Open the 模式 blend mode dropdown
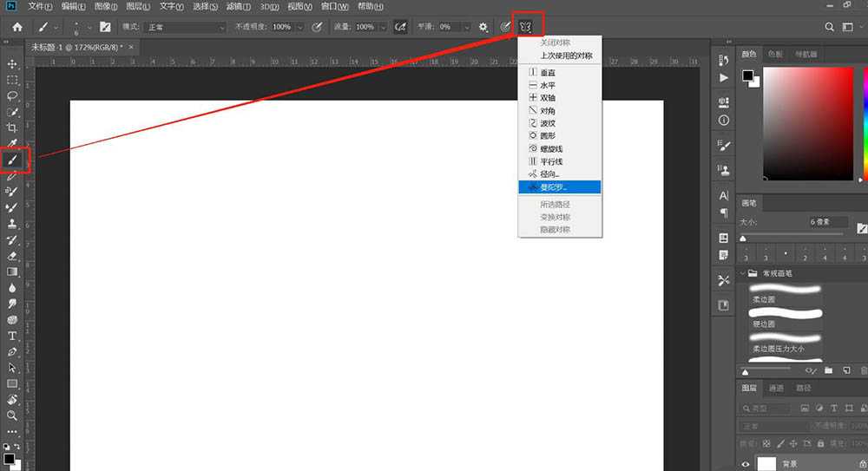The height and width of the screenshot is (471, 868). [185, 27]
